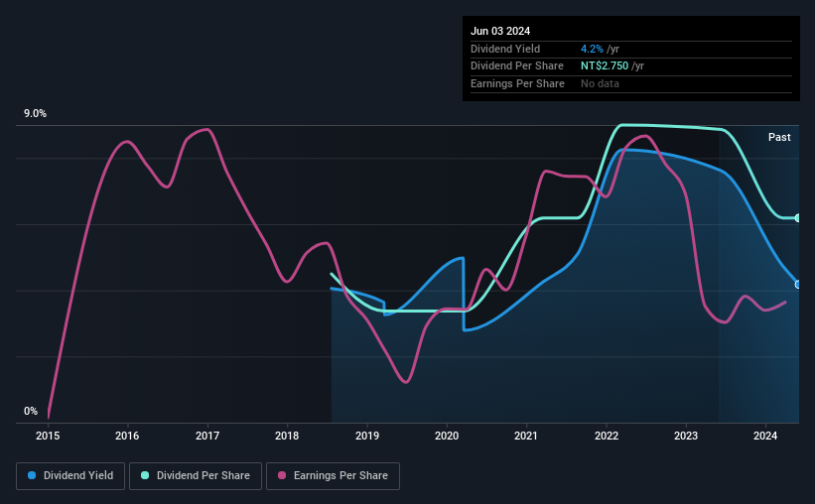
Task: Click the No data earnings value
Action: click(x=600, y=83)
